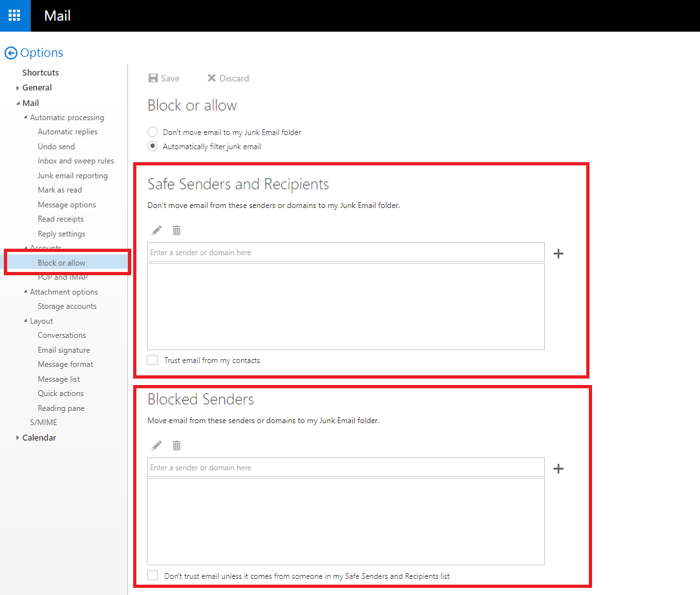Check "Don't trust email unless" safe senders box
The width and height of the screenshot is (700, 595).
(153, 576)
